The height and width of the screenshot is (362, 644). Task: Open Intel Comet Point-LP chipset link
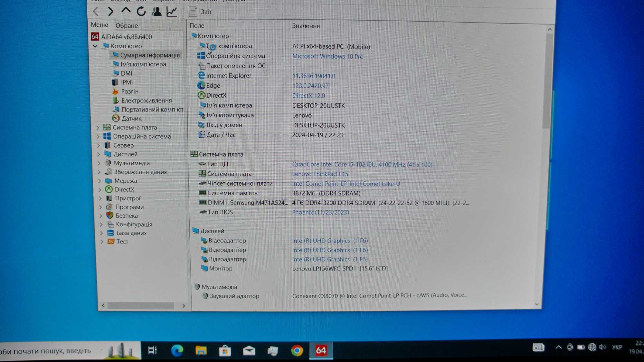pos(346,184)
